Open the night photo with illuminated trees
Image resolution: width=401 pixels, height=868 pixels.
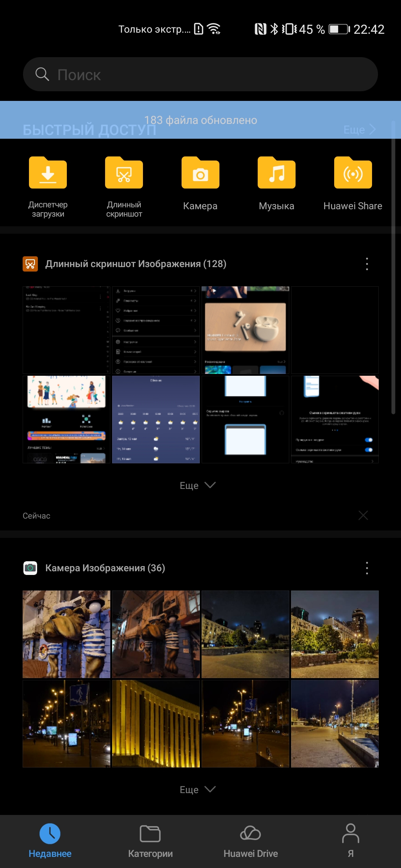[x=335, y=634]
